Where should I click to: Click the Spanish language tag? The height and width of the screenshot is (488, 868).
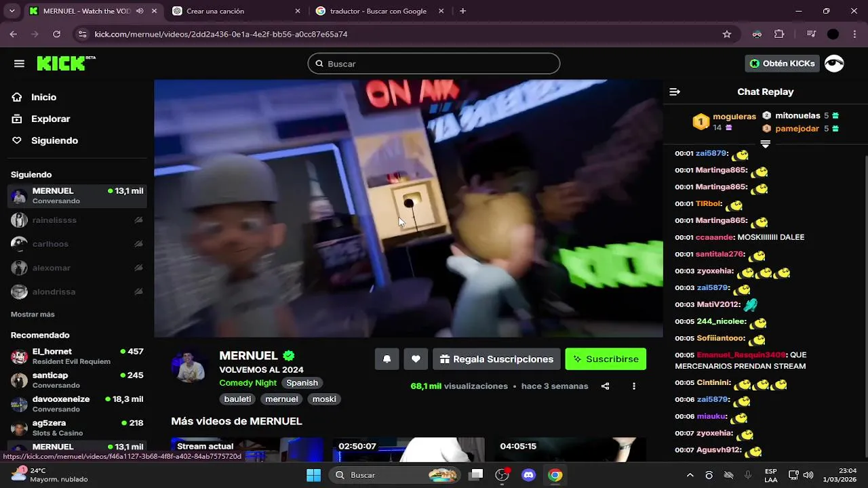click(302, 383)
